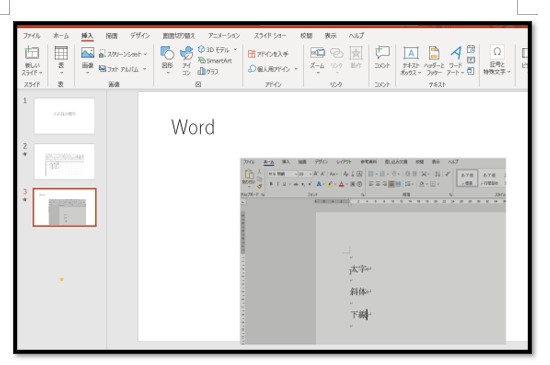Open the スライドショー tab
Viewport: 550px width, 365px height.
[270, 36]
